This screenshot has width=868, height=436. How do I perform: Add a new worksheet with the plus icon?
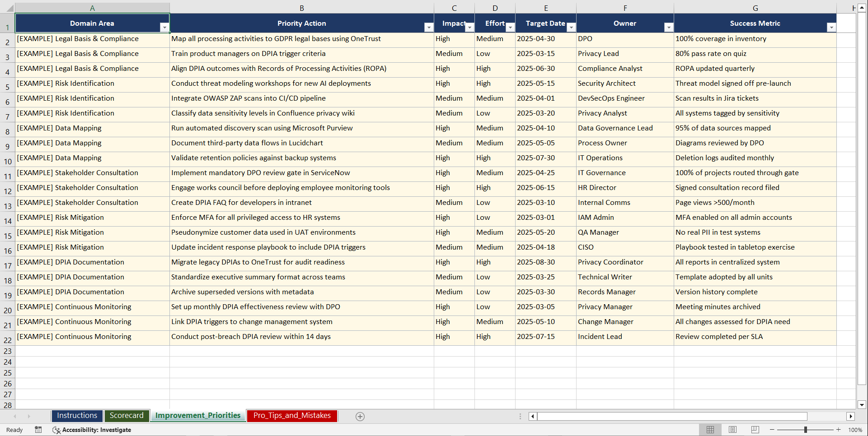click(x=360, y=417)
